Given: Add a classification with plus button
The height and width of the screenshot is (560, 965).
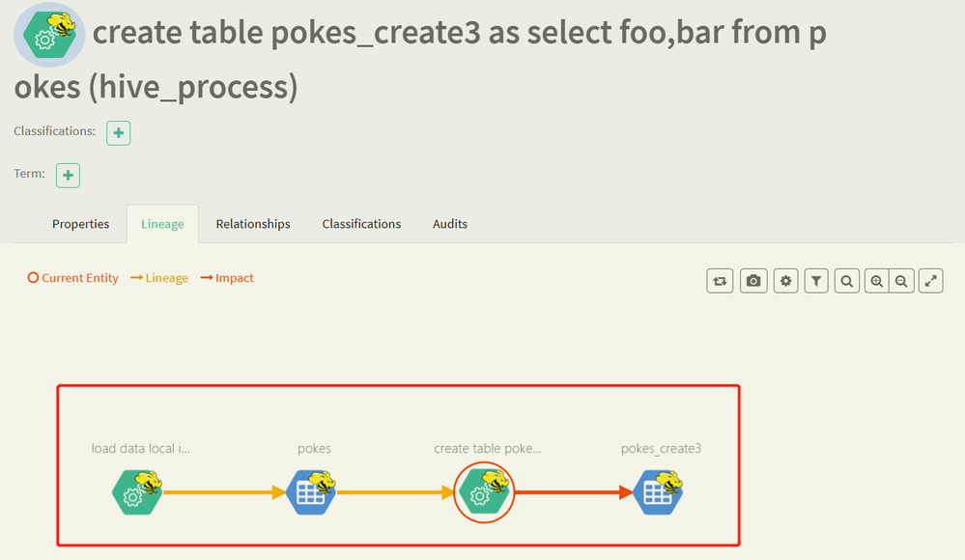Looking at the screenshot, I should point(118,133).
